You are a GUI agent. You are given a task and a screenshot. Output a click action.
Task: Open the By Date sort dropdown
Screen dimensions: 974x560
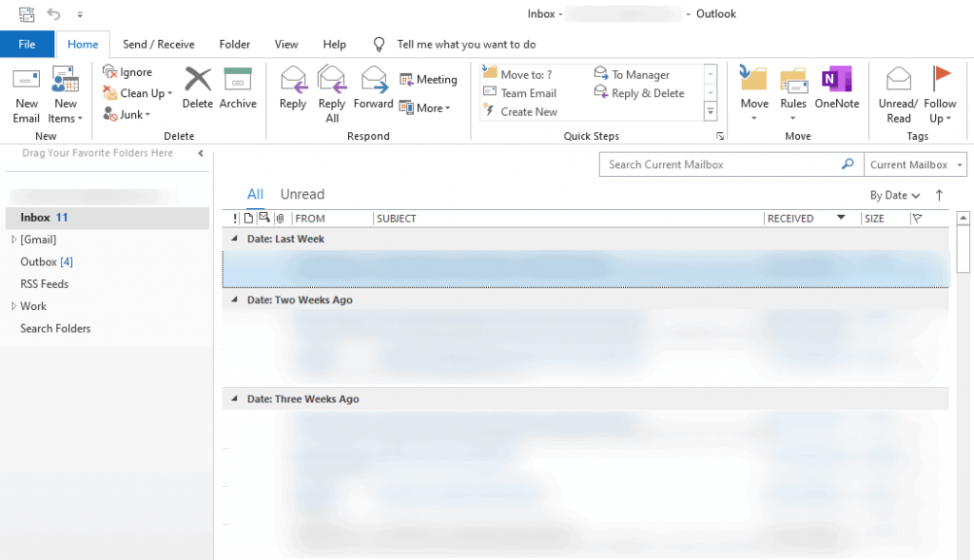[892, 195]
